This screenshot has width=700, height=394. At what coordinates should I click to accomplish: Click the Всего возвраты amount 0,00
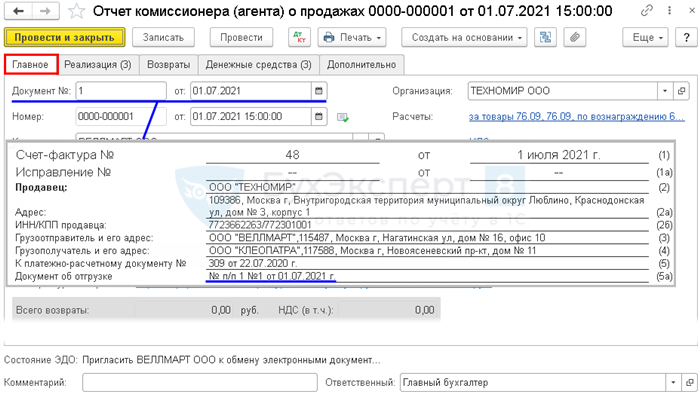[183, 310]
